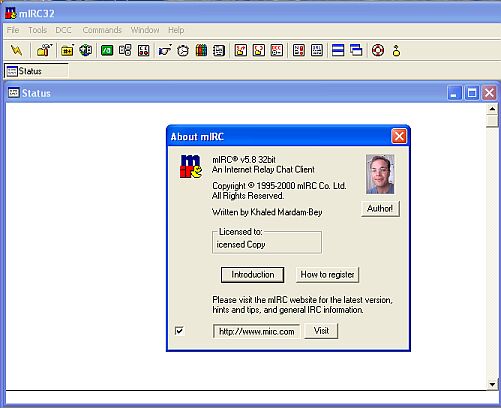Open the colored books Colors icon

click(x=201, y=50)
